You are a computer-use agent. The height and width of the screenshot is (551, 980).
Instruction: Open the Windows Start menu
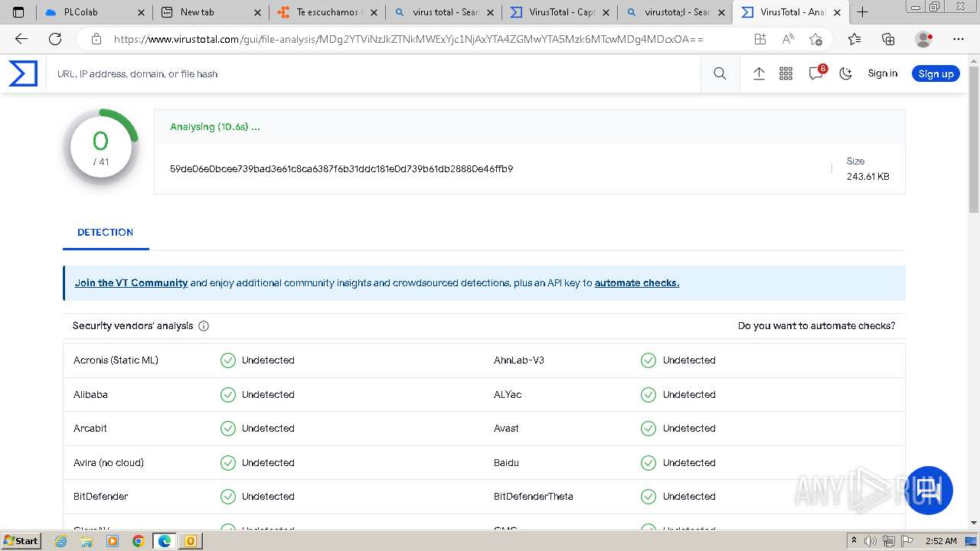21,541
